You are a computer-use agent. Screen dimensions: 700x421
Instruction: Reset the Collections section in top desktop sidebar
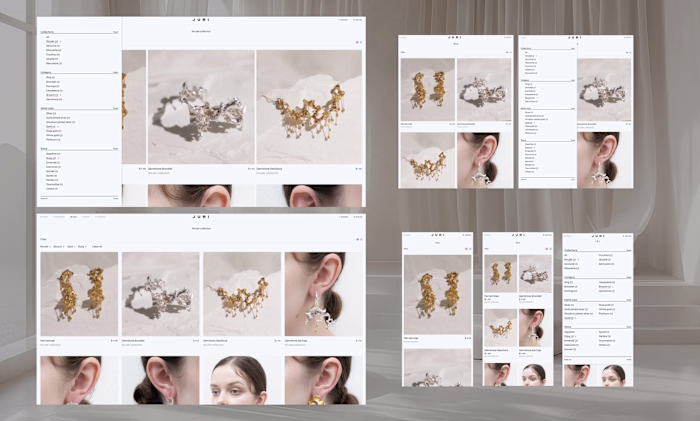click(x=116, y=32)
